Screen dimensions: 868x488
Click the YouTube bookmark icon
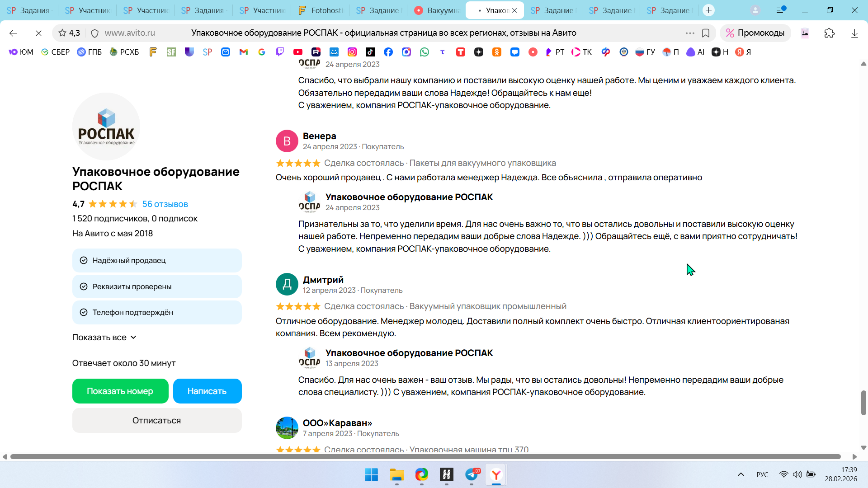pyautogui.click(x=297, y=52)
